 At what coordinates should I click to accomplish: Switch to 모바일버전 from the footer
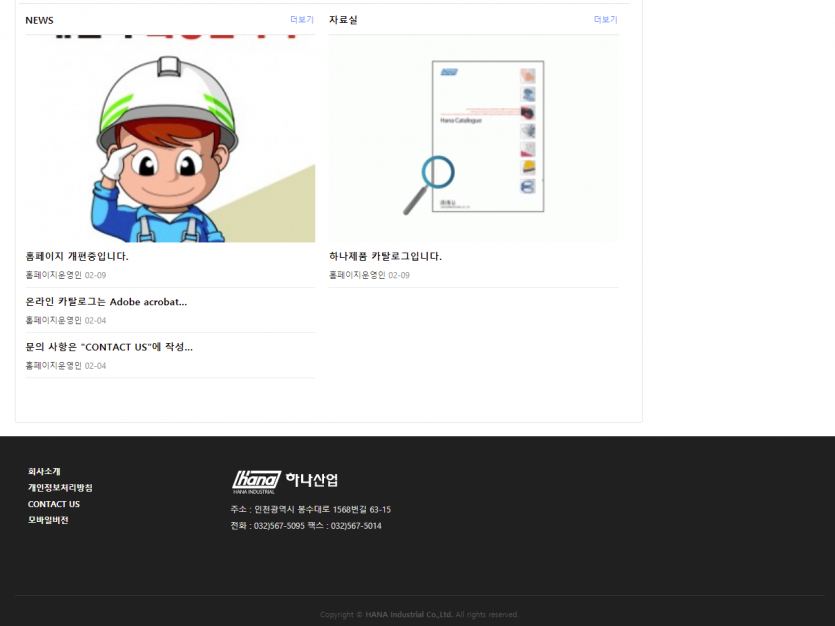point(48,520)
